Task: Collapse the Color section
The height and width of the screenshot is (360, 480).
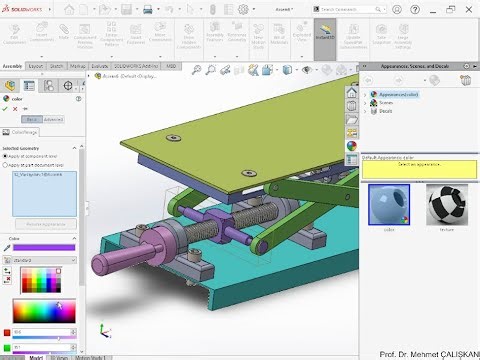Action: coord(74,239)
